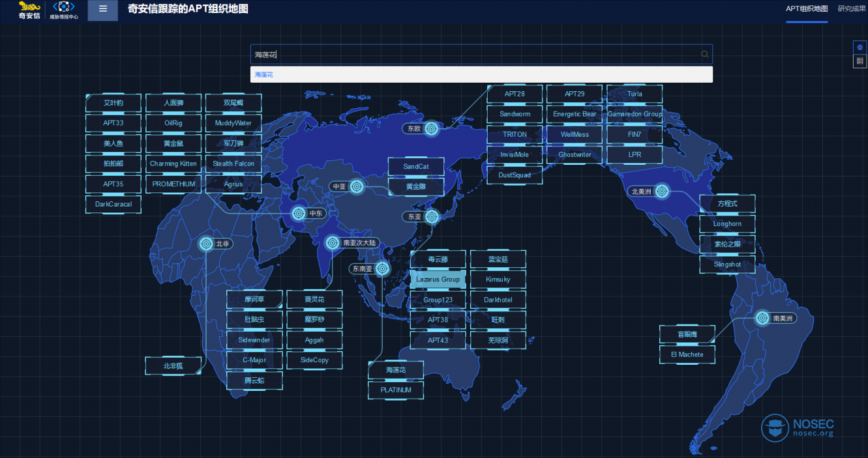
Task: Click the 北非 region target marker
Action: click(205, 244)
